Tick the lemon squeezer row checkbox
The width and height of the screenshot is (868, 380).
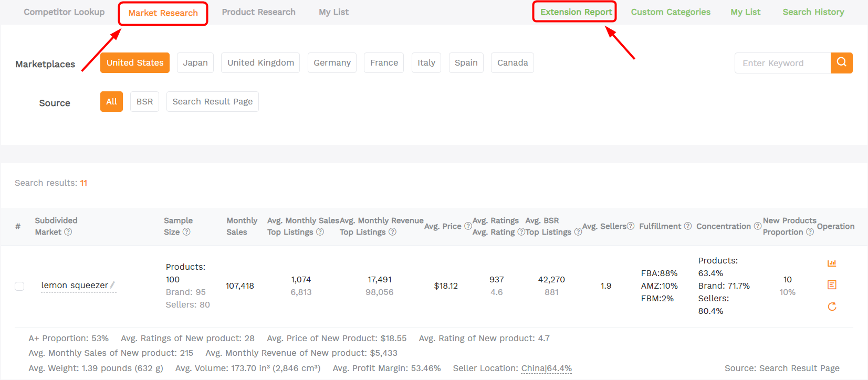pyautogui.click(x=19, y=286)
